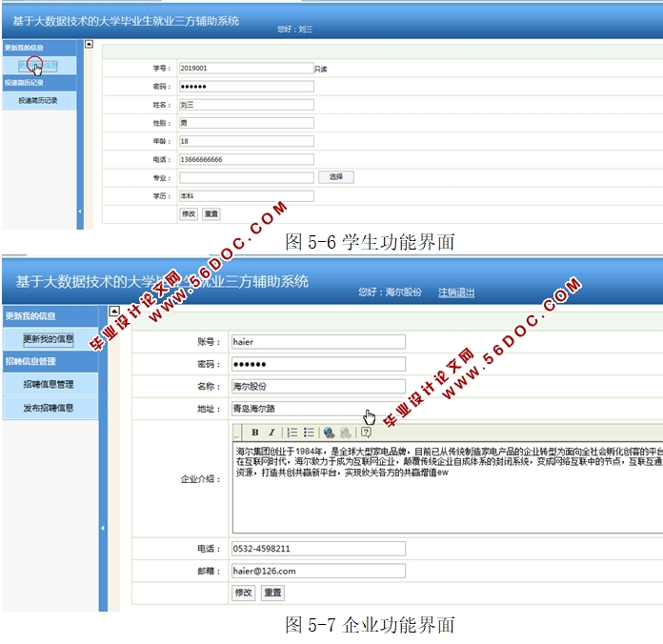The image size is (663, 644).
Task: Expand 更新我的信息 header in enterprise sidebar
Action: click(30, 316)
